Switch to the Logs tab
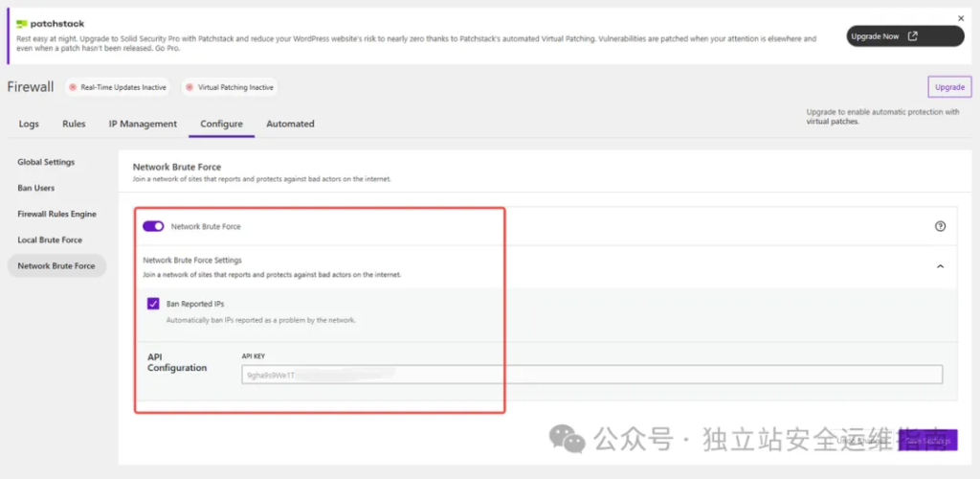The width and height of the screenshot is (980, 479). (x=29, y=124)
